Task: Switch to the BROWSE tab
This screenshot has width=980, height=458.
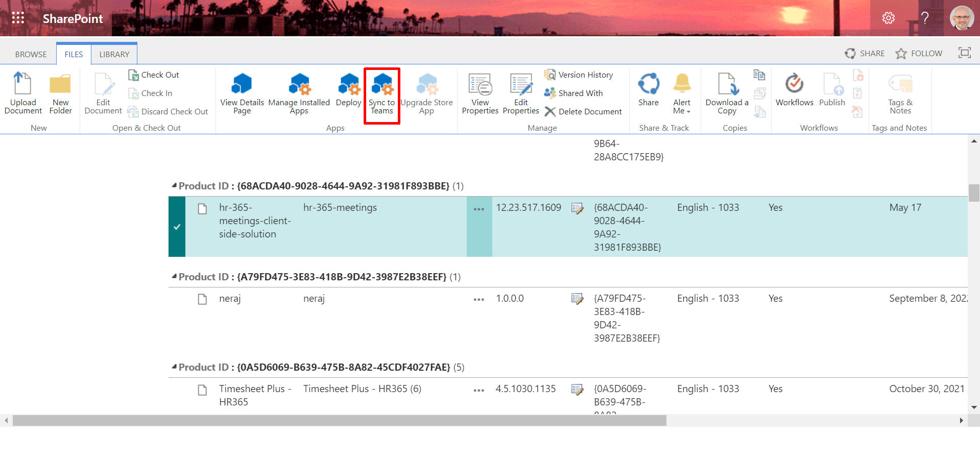Action: [x=31, y=54]
